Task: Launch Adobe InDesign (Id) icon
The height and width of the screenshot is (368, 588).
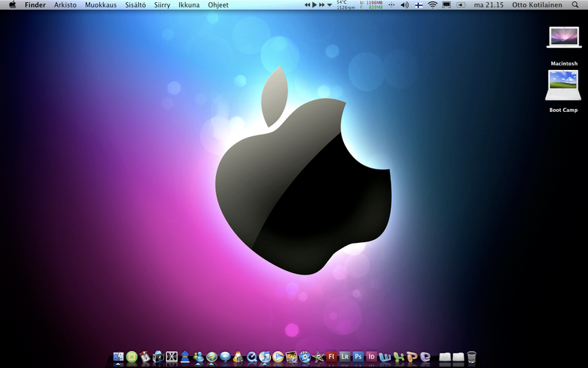Action: point(371,356)
